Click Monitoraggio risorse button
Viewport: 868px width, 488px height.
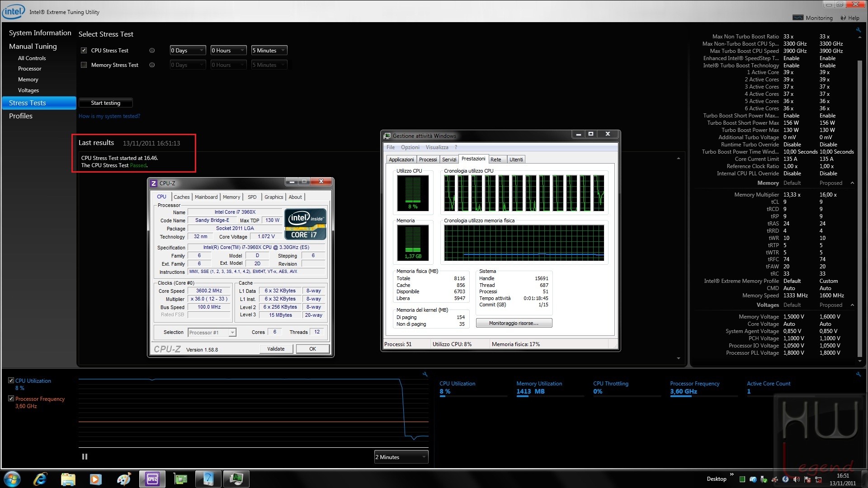(514, 323)
